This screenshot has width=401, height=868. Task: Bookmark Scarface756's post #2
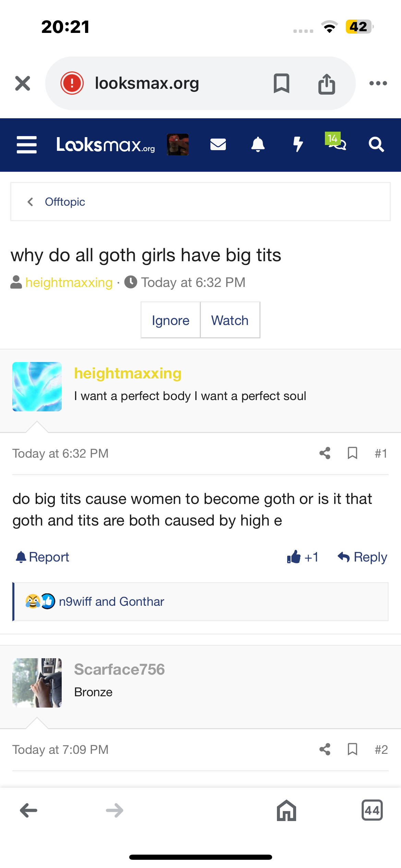click(352, 749)
